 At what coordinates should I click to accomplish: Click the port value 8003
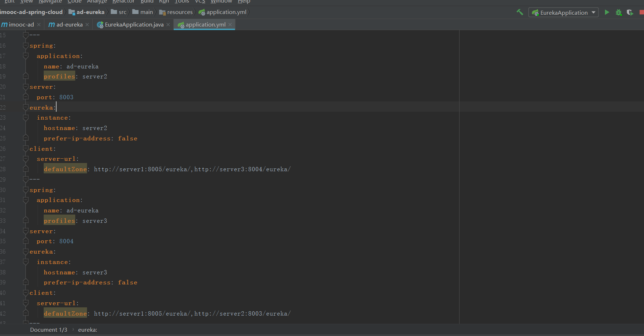click(x=66, y=97)
